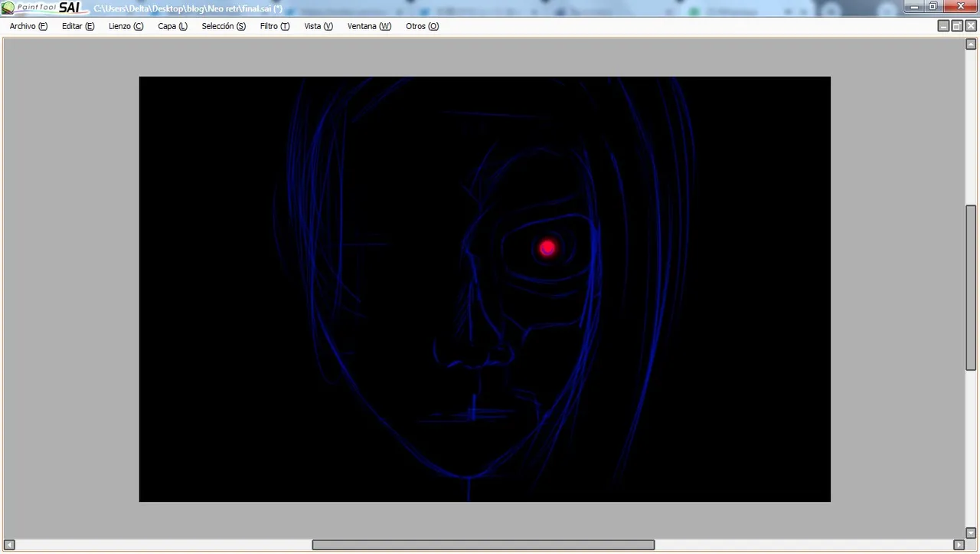Close the final.sai document window

(x=971, y=26)
